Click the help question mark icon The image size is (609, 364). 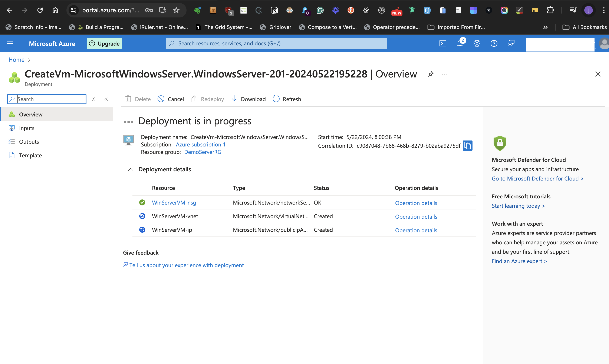494,43
